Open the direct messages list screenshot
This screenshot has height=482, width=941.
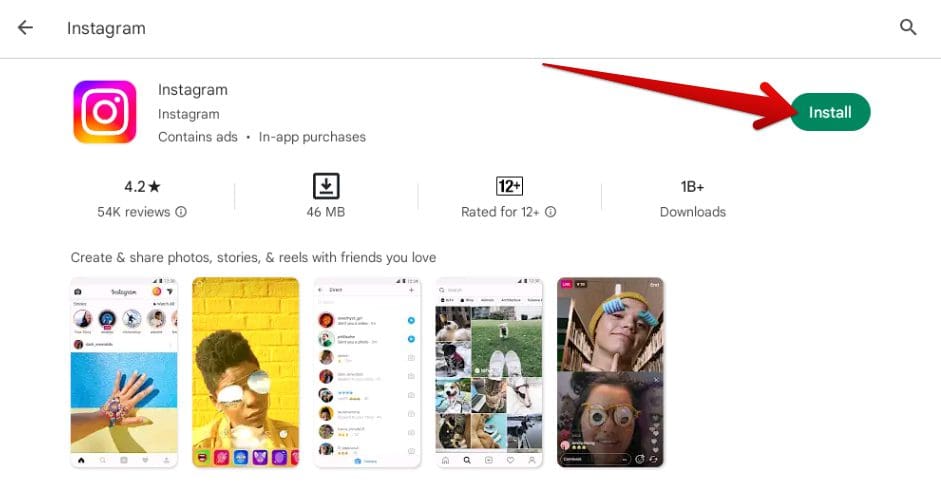[x=367, y=372]
